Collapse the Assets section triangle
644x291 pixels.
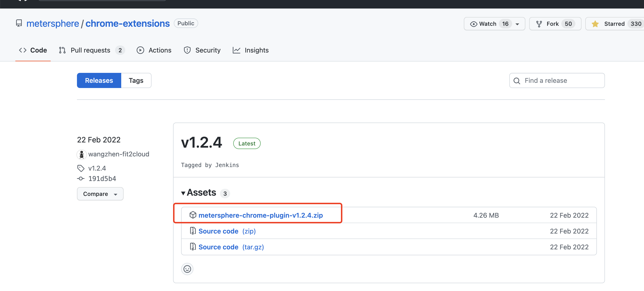(x=183, y=193)
